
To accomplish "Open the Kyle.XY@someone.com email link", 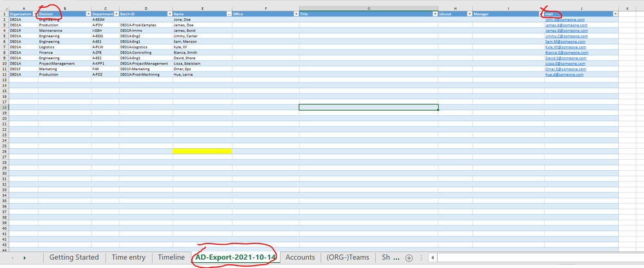I will coord(566,47).
